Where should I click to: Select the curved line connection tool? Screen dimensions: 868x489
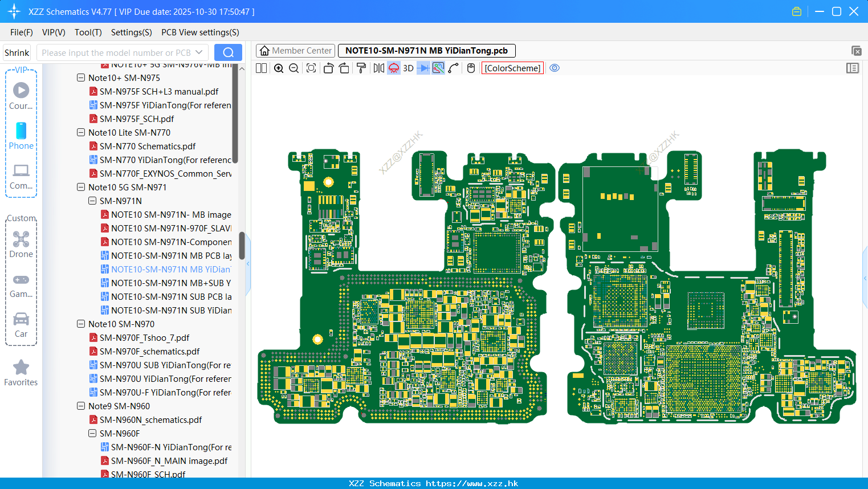454,68
